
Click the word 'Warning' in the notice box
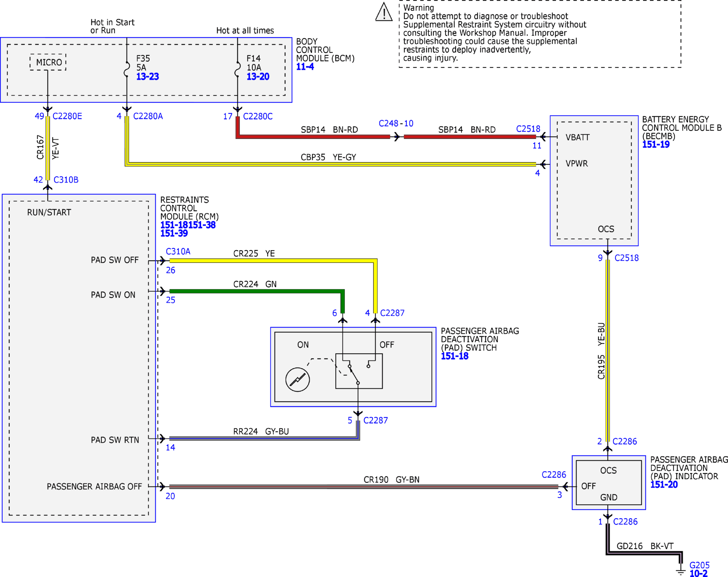coord(419,8)
